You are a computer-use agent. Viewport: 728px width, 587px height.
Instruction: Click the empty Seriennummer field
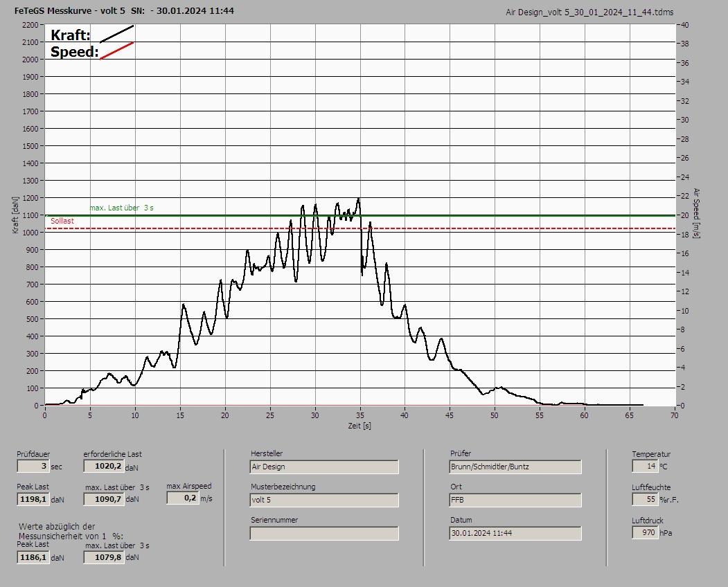tap(324, 534)
